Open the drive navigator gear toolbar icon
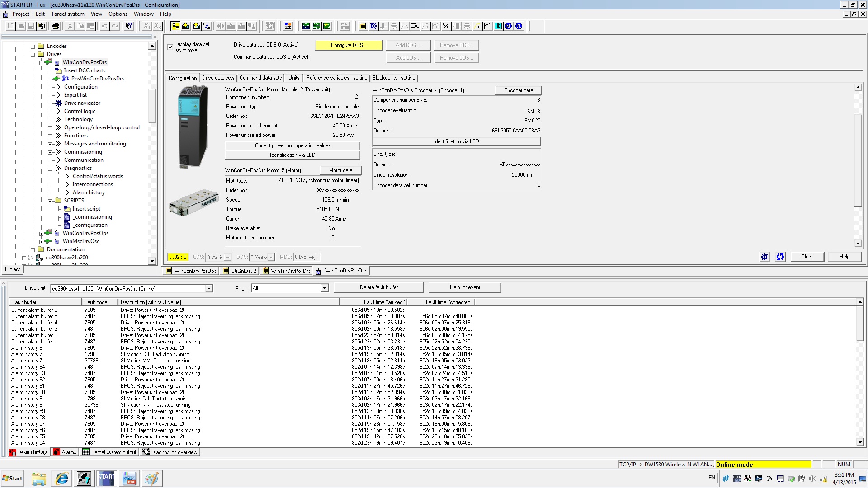The image size is (868, 488). 373,26
